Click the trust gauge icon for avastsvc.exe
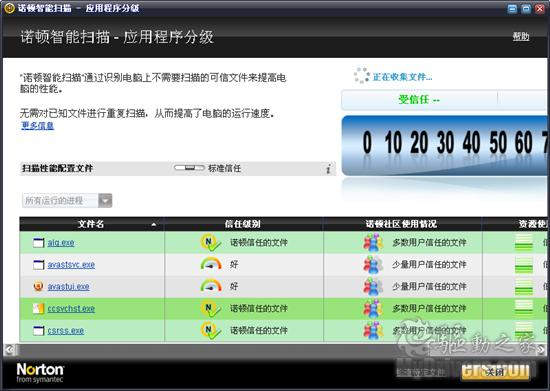Viewport: 550px width, 391px height. 211,264
